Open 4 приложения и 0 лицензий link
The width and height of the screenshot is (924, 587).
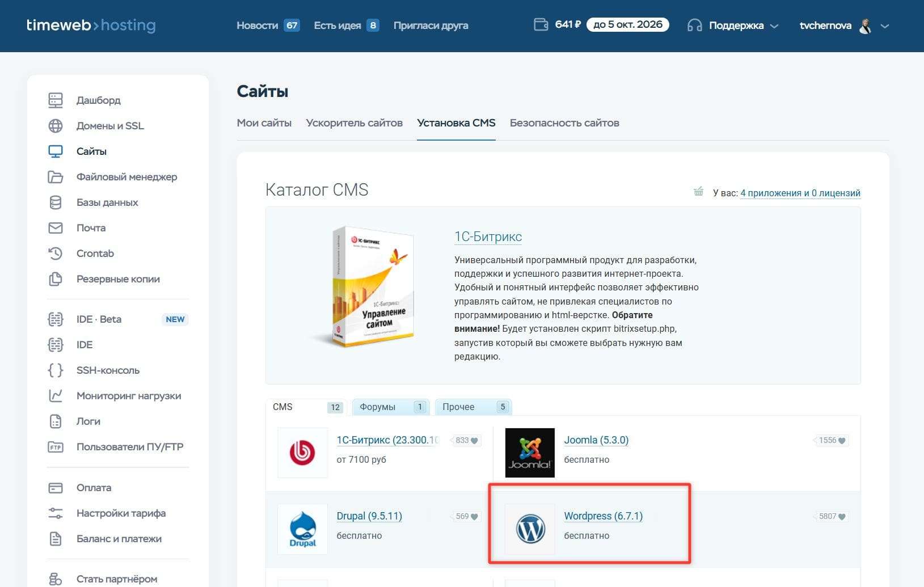[x=800, y=193]
